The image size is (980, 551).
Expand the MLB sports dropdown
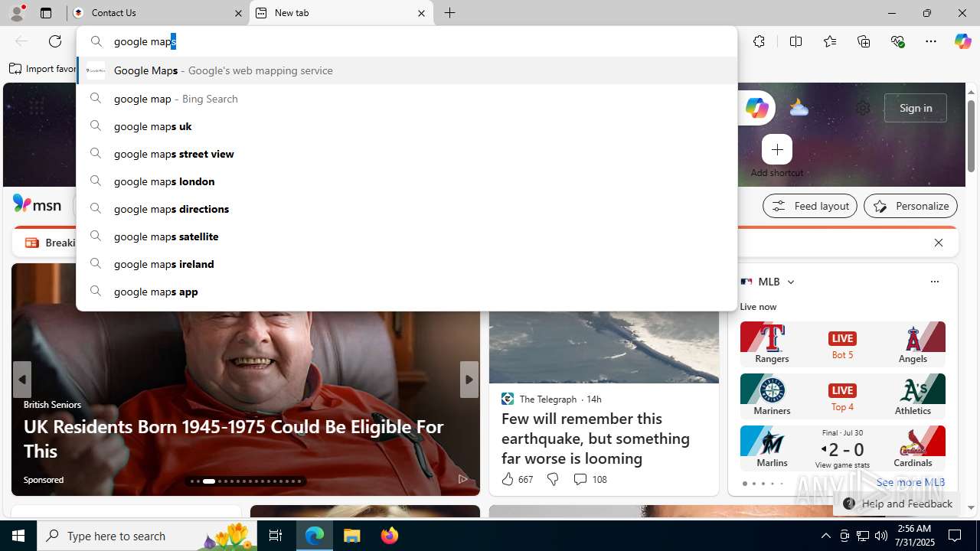[x=791, y=282]
